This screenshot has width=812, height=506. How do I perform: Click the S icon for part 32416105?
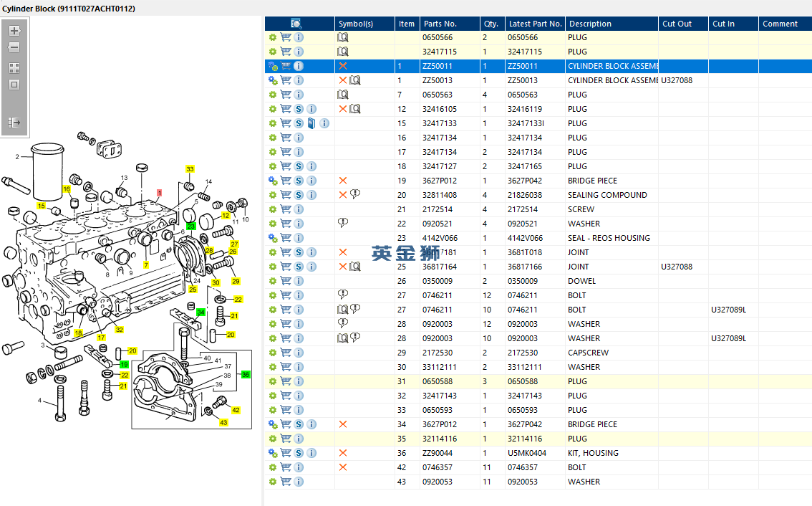point(299,109)
